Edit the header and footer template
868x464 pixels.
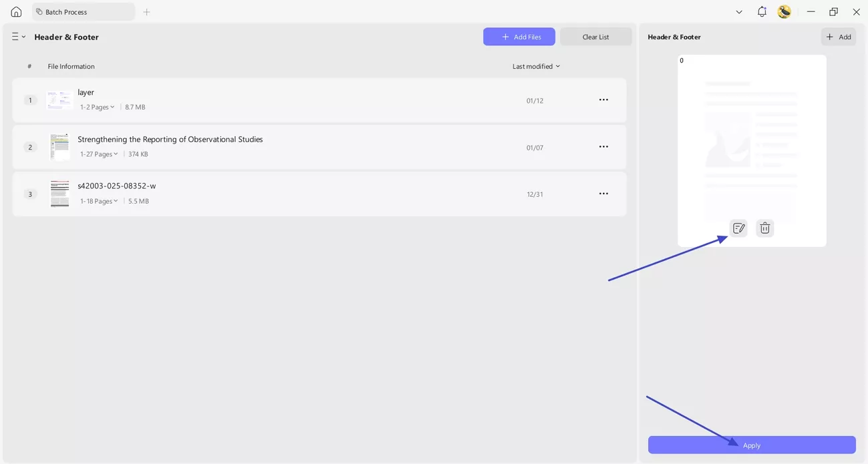pyautogui.click(x=738, y=228)
